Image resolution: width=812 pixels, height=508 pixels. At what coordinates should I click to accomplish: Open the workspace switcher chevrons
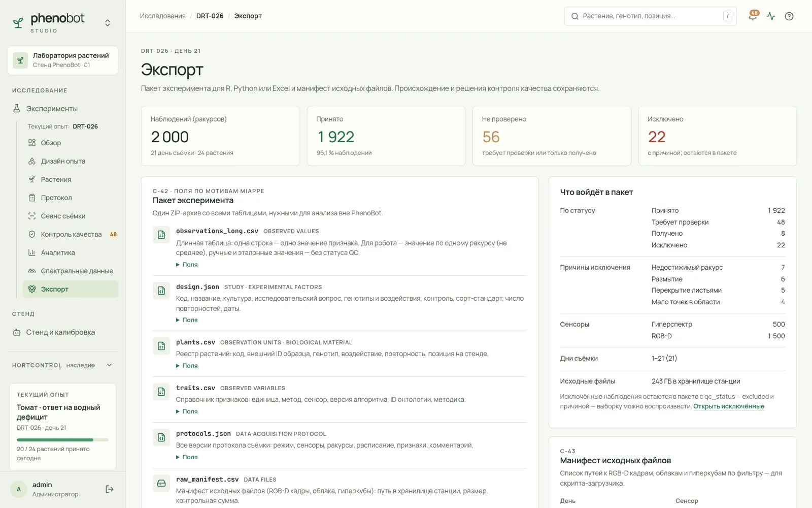tap(108, 23)
